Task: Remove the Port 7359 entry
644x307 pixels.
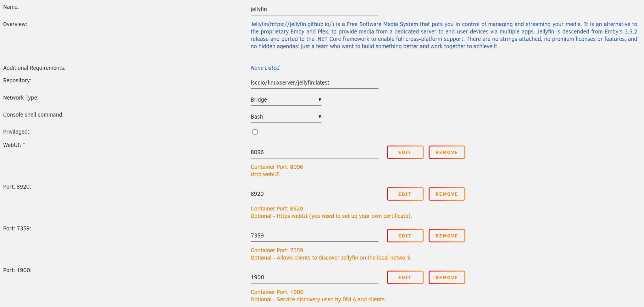Action: point(447,236)
